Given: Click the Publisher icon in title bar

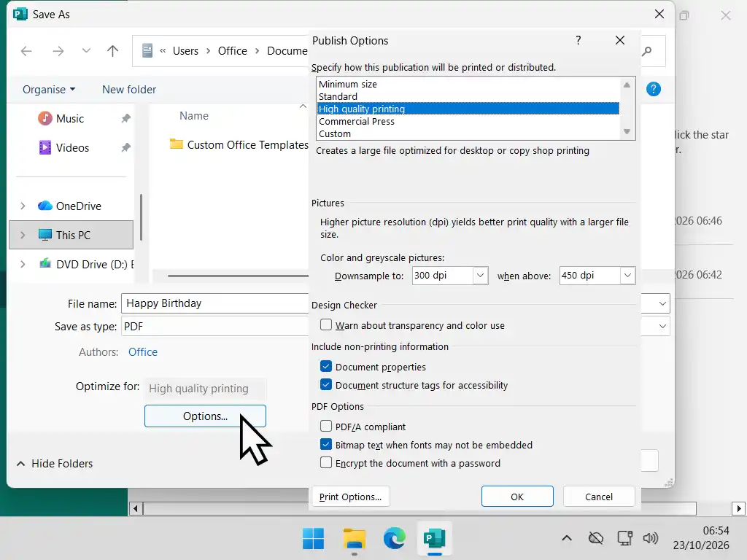Looking at the screenshot, I should [x=20, y=15].
